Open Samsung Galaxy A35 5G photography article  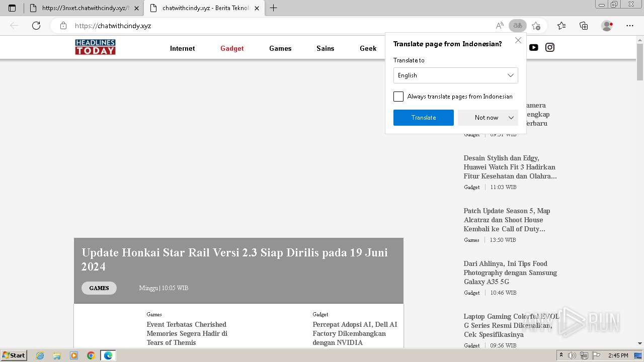pyautogui.click(x=510, y=273)
